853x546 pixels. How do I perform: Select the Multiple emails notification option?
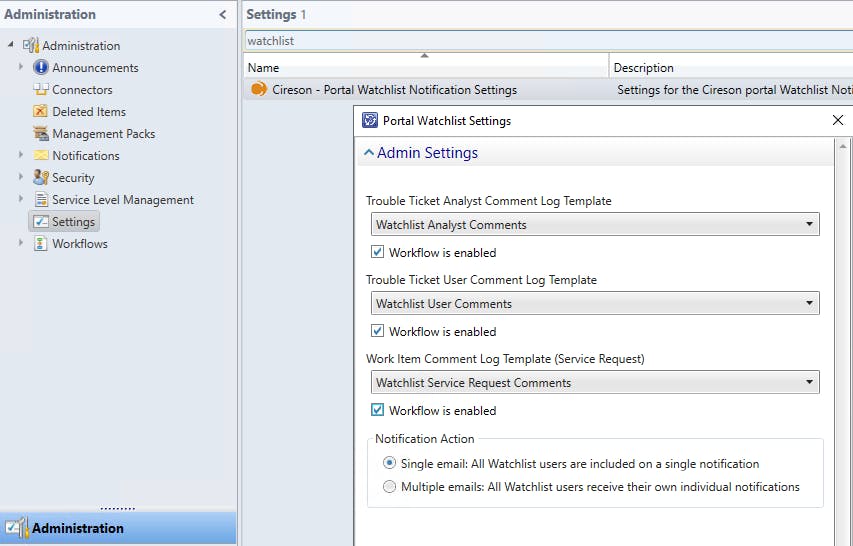coord(389,487)
